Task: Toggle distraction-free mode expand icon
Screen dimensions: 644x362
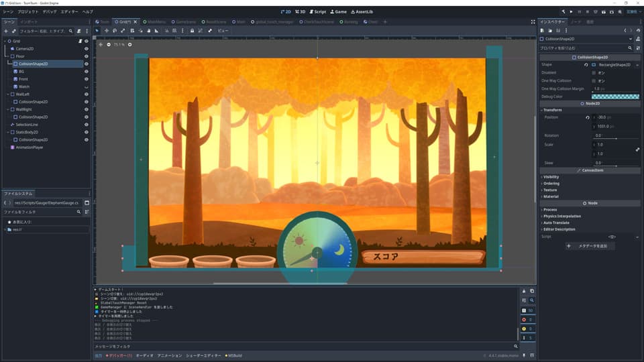Action: tap(533, 21)
